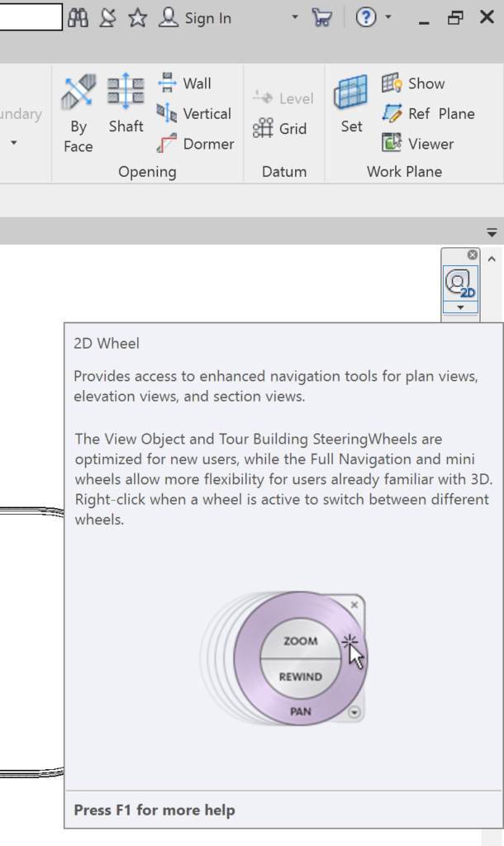Toggle Show work plane visibility
Screen dimensions: 504x846
click(x=413, y=83)
